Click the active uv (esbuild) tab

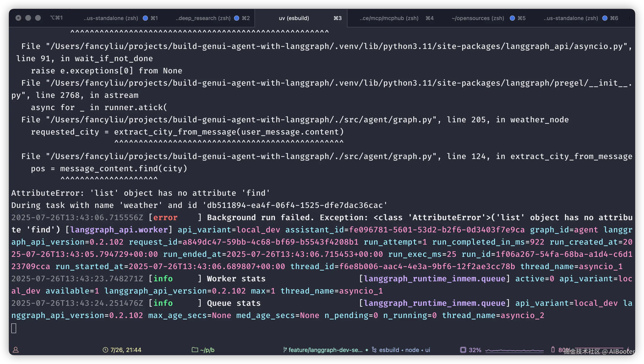(294, 18)
